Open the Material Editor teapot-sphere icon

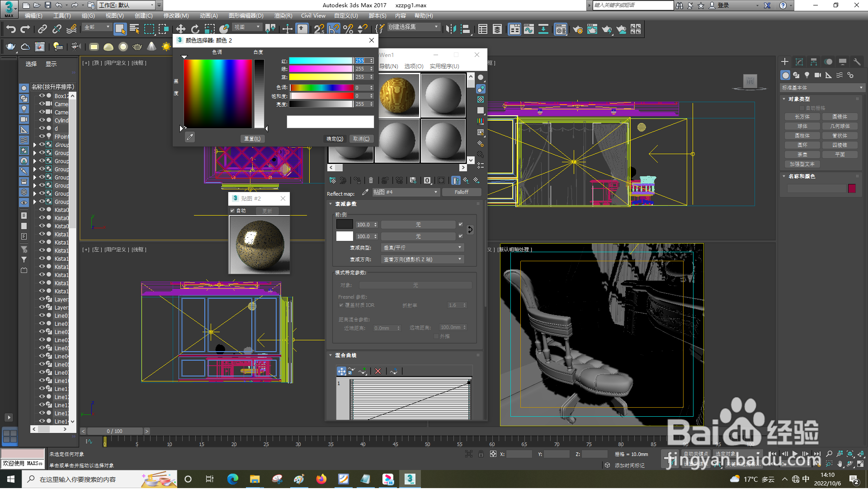point(561,29)
